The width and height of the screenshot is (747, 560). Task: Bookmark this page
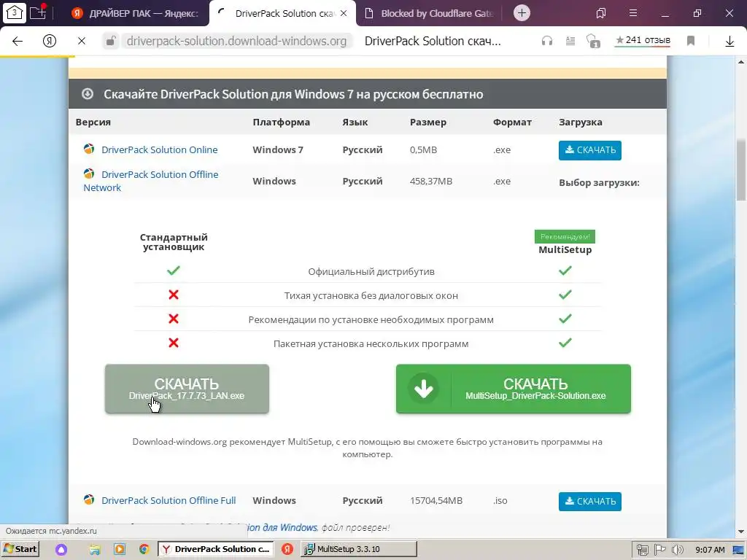click(x=691, y=41)
